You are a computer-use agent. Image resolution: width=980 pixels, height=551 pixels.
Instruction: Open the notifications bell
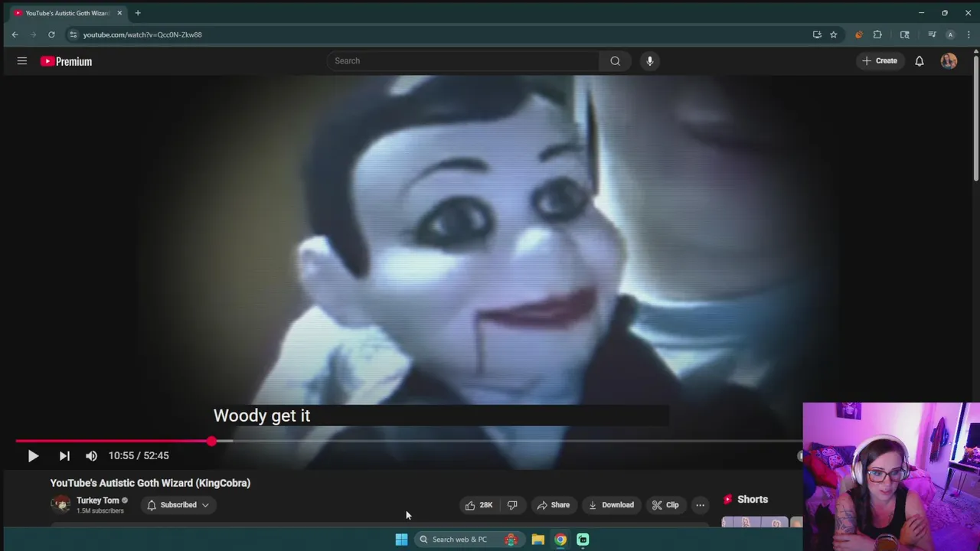tap(920, 61)
